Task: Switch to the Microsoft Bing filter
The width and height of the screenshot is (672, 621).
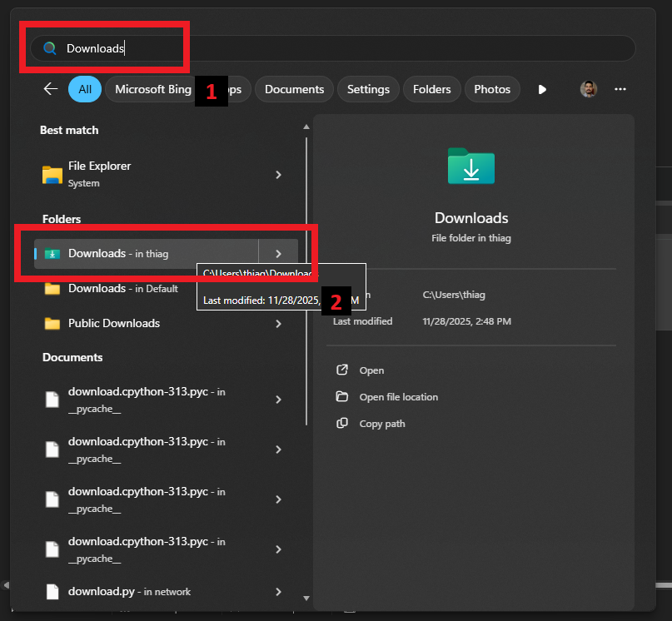Action: [x=152, y=89]
